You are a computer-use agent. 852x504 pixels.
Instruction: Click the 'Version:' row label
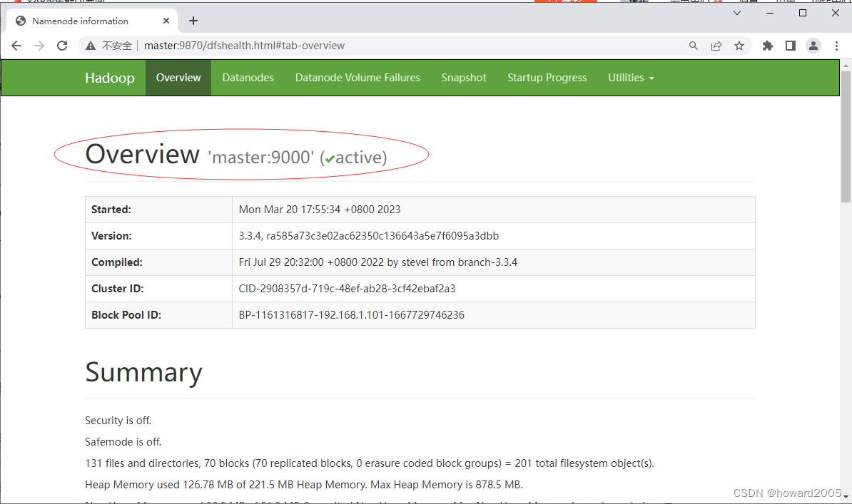pyautogui.click(x=111, y=236)
